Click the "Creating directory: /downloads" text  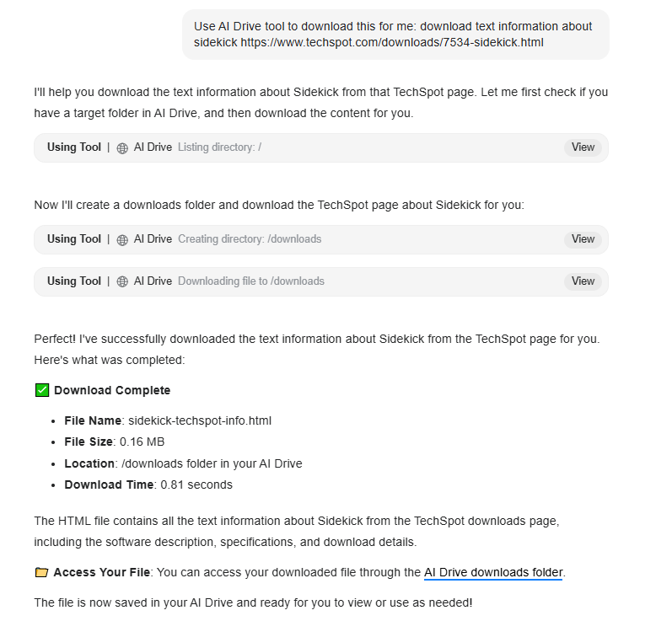click(x=250, y=239)
